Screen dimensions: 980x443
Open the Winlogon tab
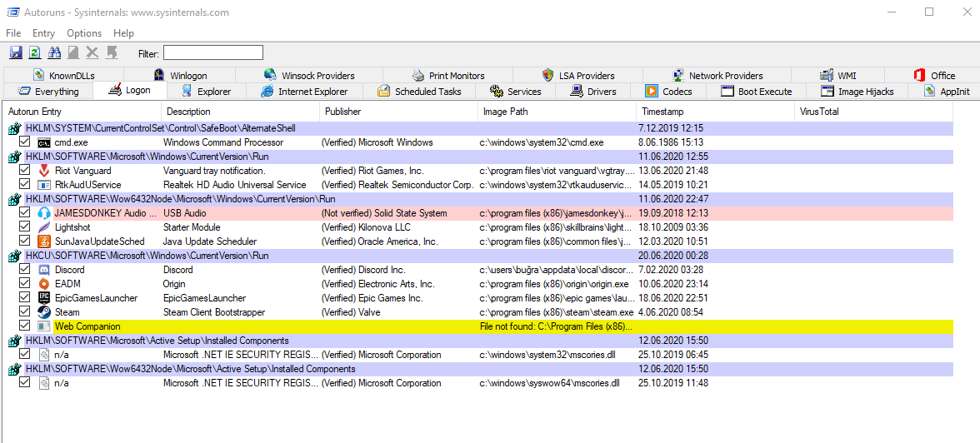180,76
